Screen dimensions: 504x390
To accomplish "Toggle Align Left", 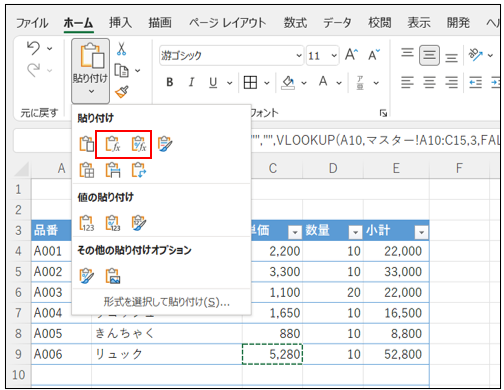I will pos(407,82).
